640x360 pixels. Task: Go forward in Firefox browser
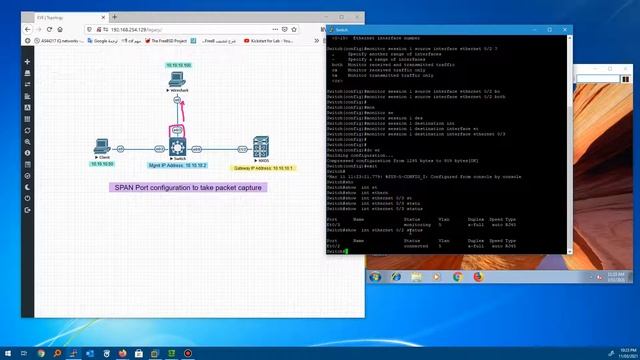(x=39, y=29)
